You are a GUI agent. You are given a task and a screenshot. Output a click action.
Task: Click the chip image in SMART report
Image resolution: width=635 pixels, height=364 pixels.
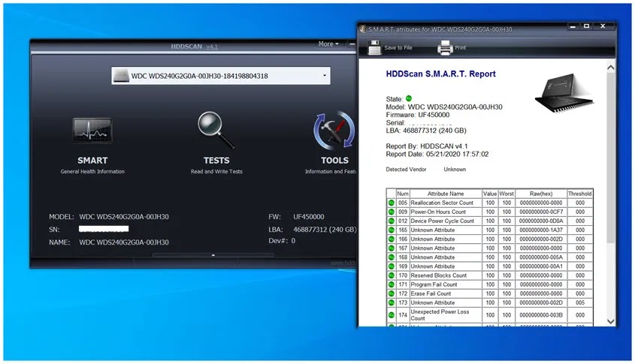pos(564,94)
